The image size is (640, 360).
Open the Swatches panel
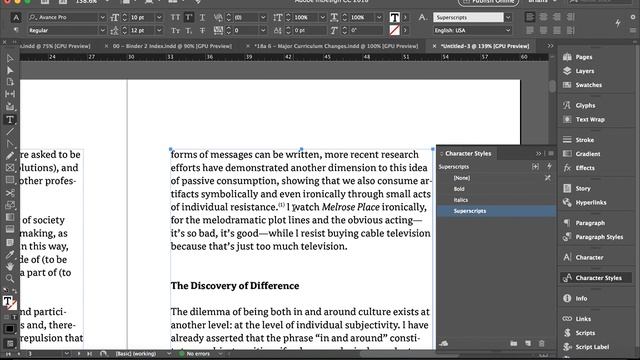pyautogui.click(x=582, y=85)
